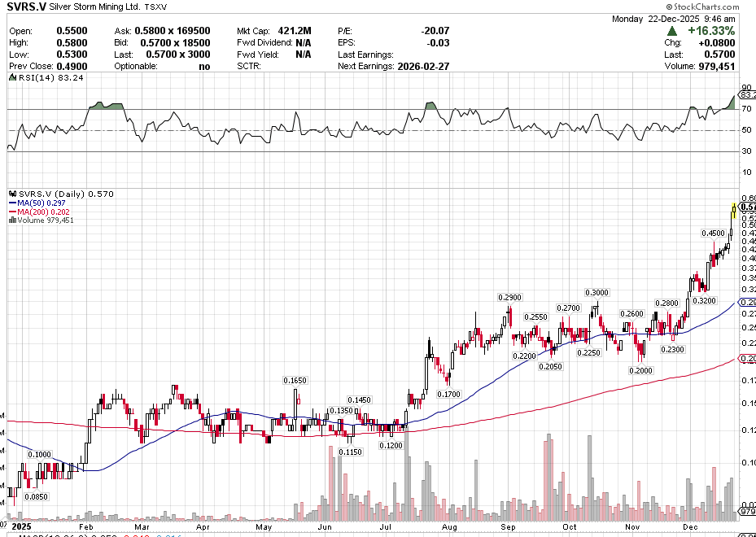Click the blue MA(50) legend line swatch

(x=11, y=203)
